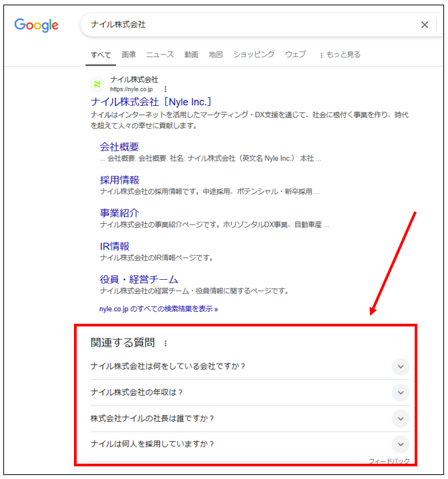Open the ナイル株式会社［Nyle Inc.］ result title
The height and width of the screenshot is (479, 448).
tap(151, 102)
